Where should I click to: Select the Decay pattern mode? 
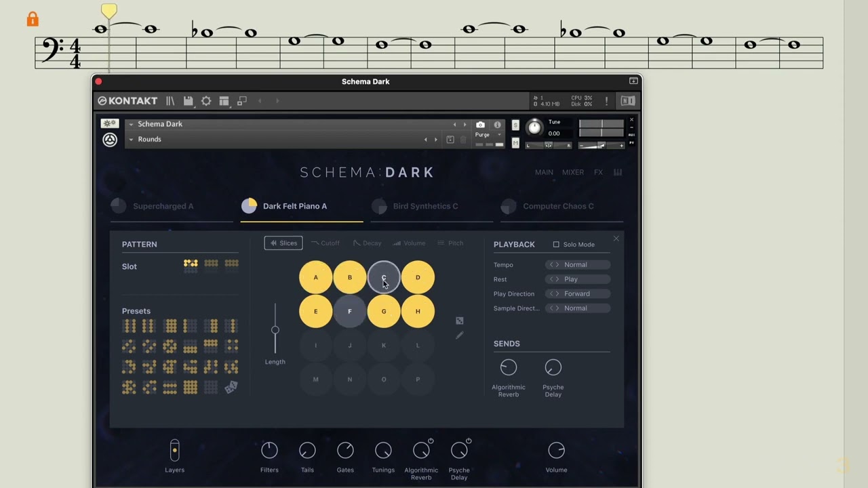coord(367,243)
